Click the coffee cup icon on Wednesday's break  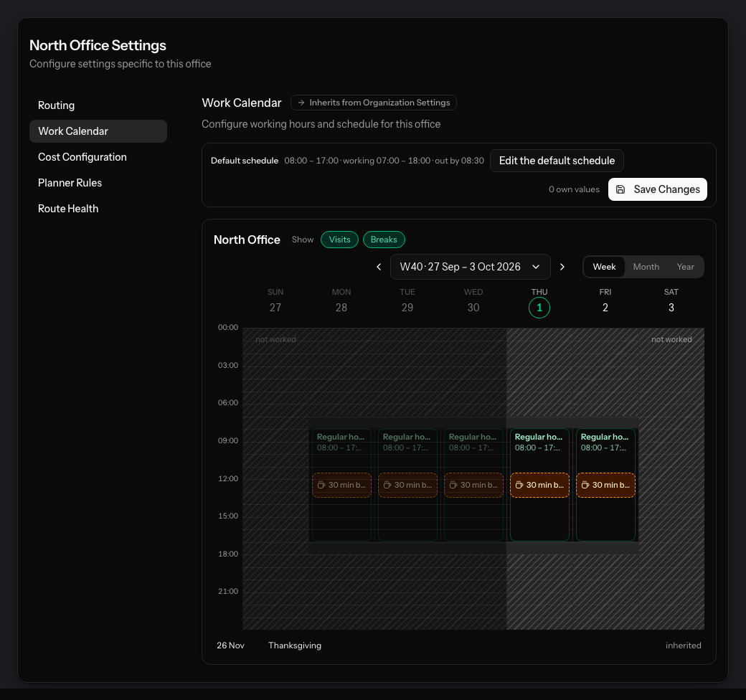tap(453, 485)
